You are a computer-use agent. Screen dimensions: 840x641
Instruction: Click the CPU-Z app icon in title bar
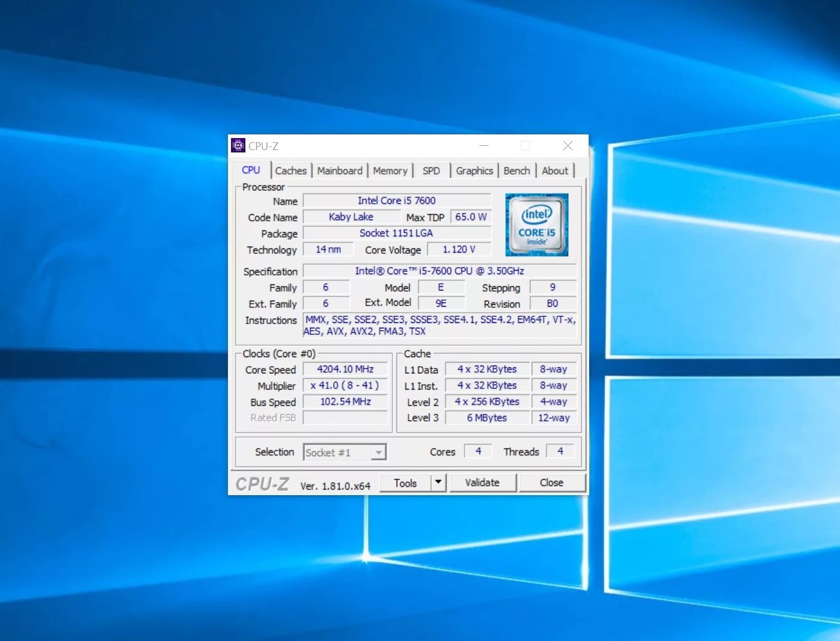(x=238, y=145)
